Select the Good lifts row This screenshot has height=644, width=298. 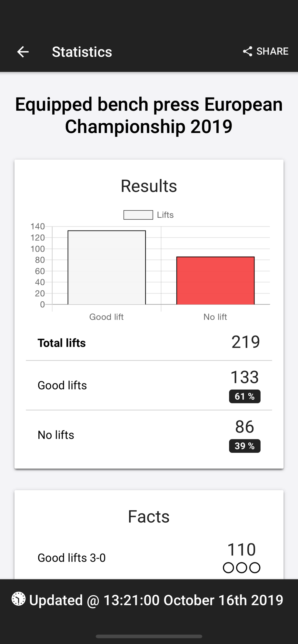point(149,385)
